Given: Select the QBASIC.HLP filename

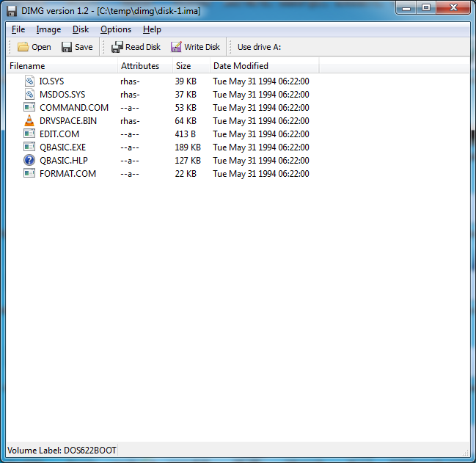Looking at the screenshot, I should pos(64,160).
